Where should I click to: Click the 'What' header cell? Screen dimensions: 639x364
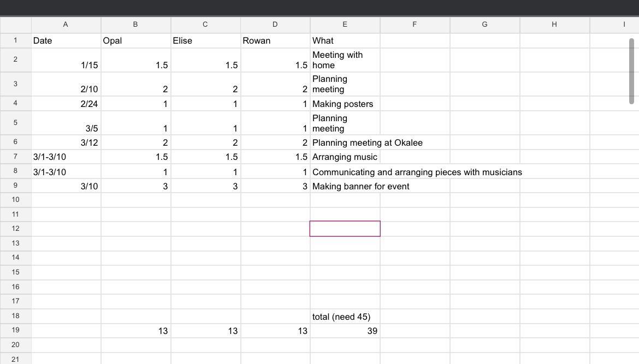click(345, 41)
